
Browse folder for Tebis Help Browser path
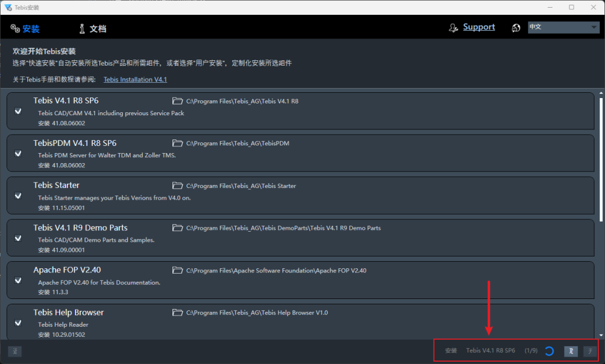click(x=177, y=312)
